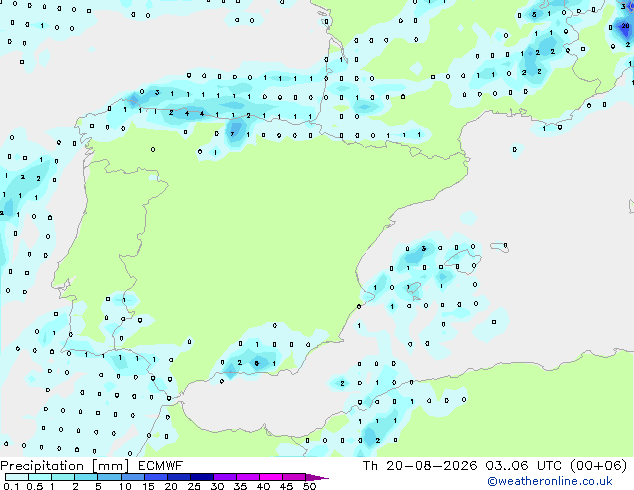Click the 0.1–0.5 mm legend color box

click(17, 477)
